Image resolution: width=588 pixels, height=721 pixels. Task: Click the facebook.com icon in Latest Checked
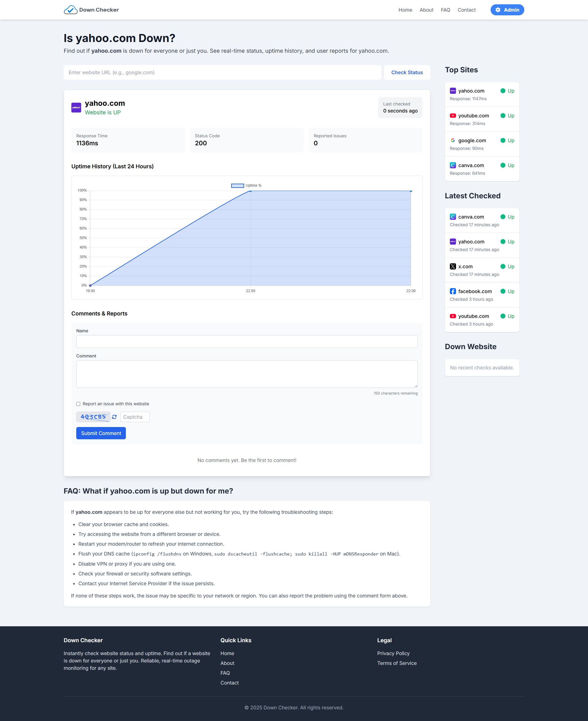(x=453, y=291)
